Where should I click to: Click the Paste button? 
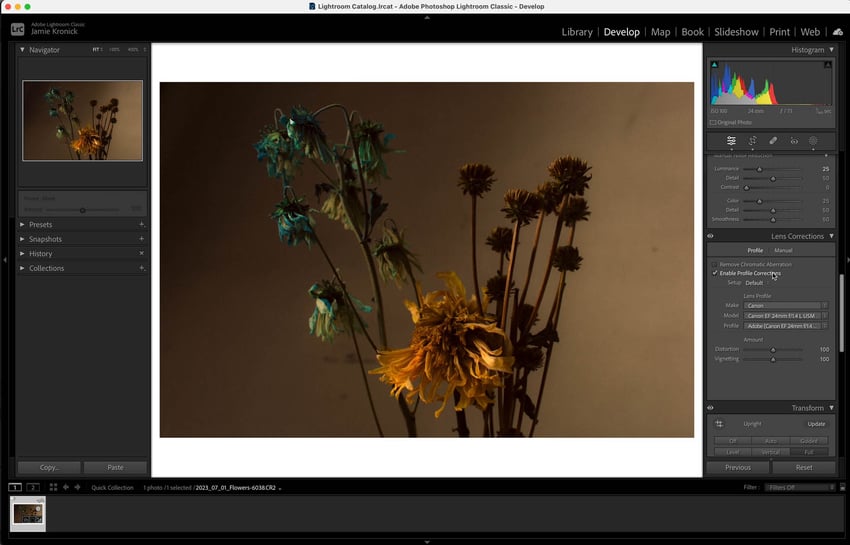(x=115, y=467)
